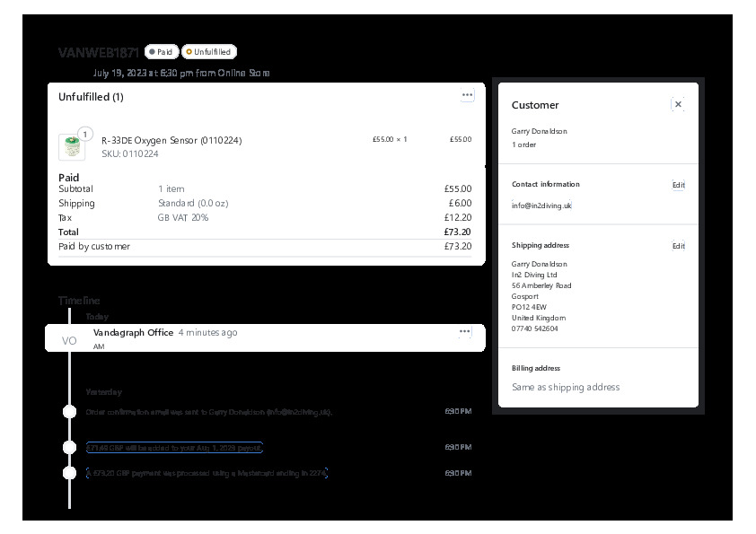Open three-dot menu on Vandagraph Office comment
756x534 pixels.
pos(464,332)
